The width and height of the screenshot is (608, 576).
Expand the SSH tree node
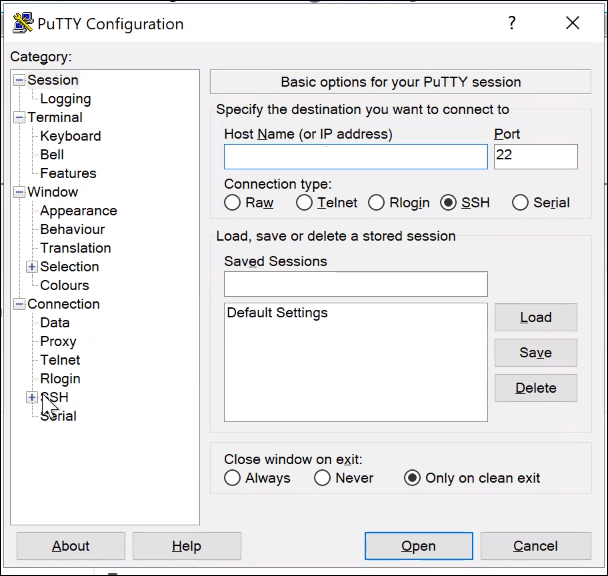click(x=32, y=397)
